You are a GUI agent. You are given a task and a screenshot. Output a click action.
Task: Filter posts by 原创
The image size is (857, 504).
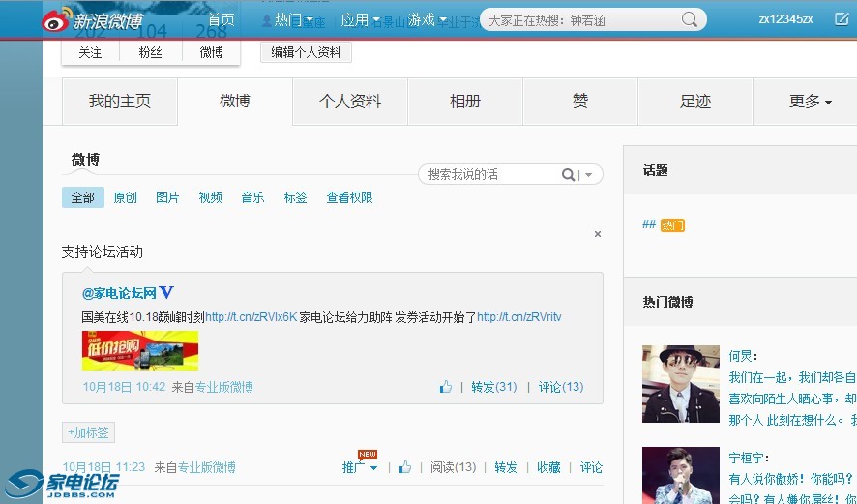point(125,198)
